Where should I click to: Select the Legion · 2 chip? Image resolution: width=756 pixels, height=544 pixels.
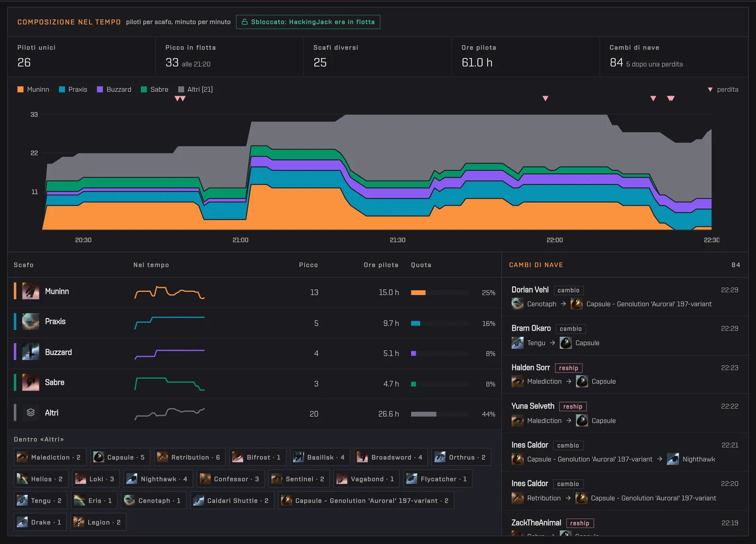point(98,522)
